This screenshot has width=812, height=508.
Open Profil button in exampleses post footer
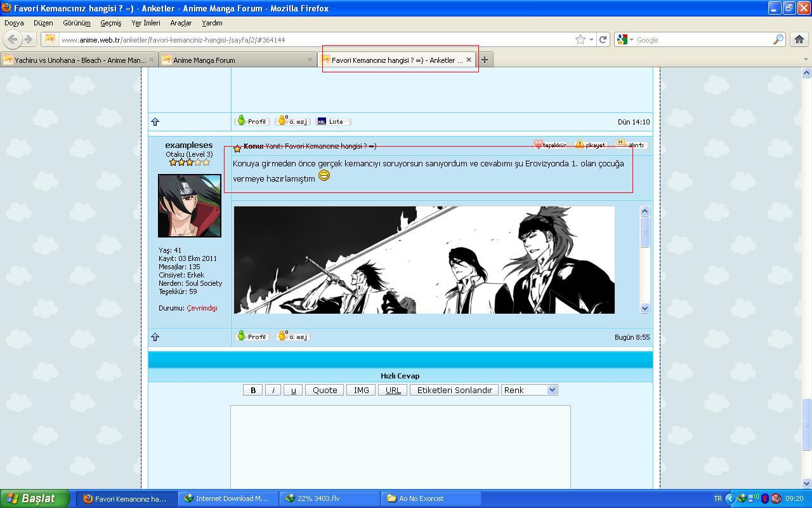[252, 337]
